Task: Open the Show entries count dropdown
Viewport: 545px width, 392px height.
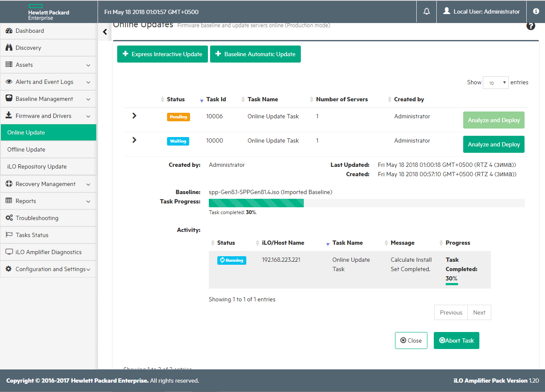Action: tap(496, 83)
